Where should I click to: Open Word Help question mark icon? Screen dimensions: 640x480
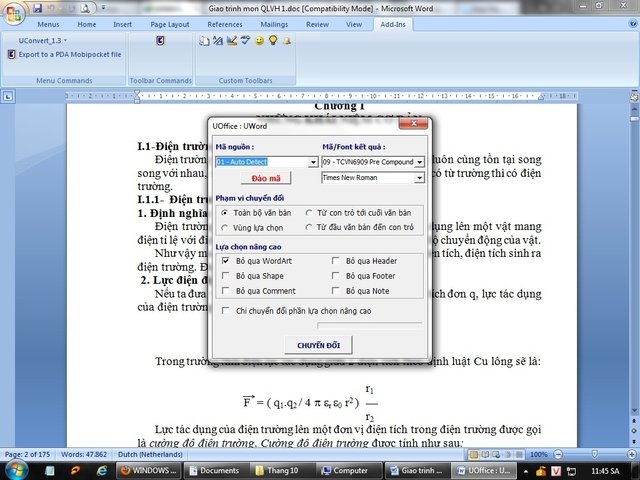click(633, 24)
